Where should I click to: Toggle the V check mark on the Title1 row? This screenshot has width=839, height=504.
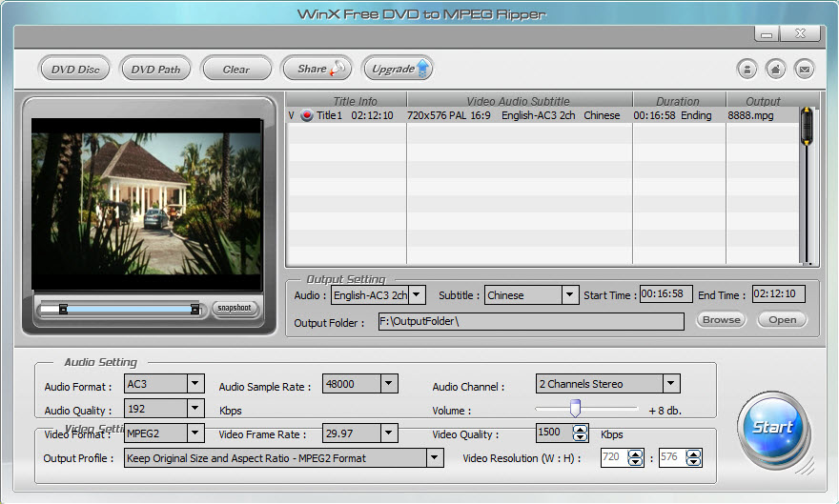291,115
